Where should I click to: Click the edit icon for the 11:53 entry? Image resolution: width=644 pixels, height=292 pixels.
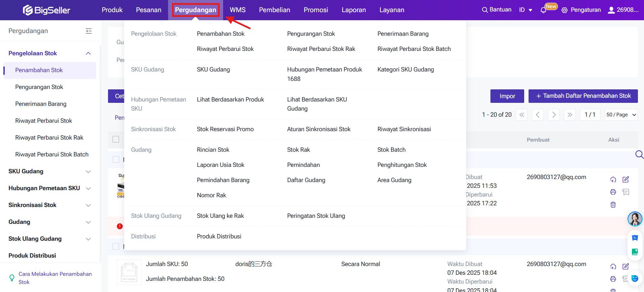coord(625,179)
